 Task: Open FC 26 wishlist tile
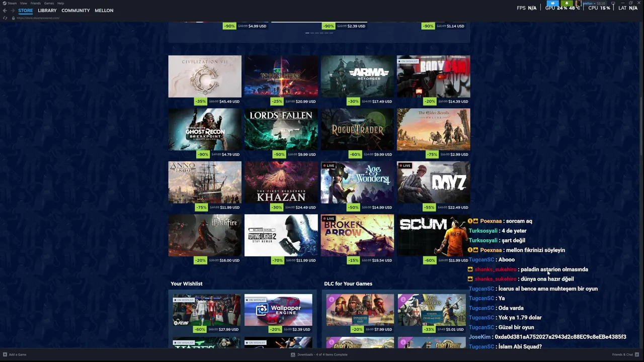[206, 310]
